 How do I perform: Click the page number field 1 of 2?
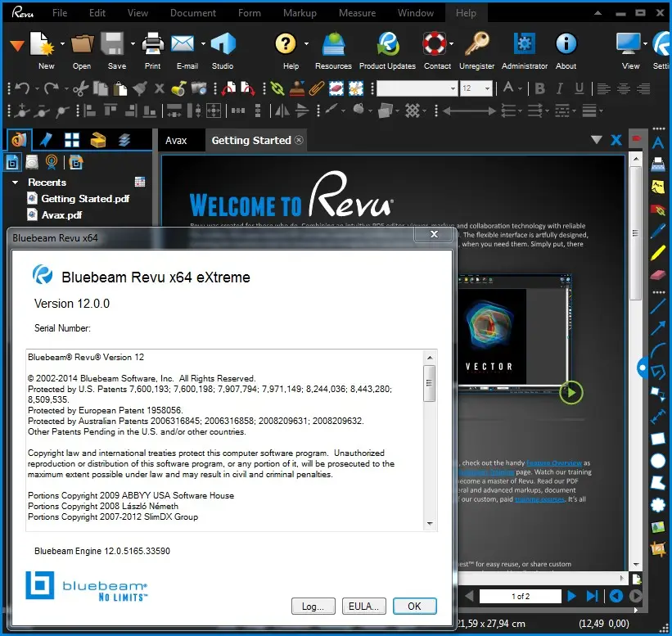tap(520, 596)
